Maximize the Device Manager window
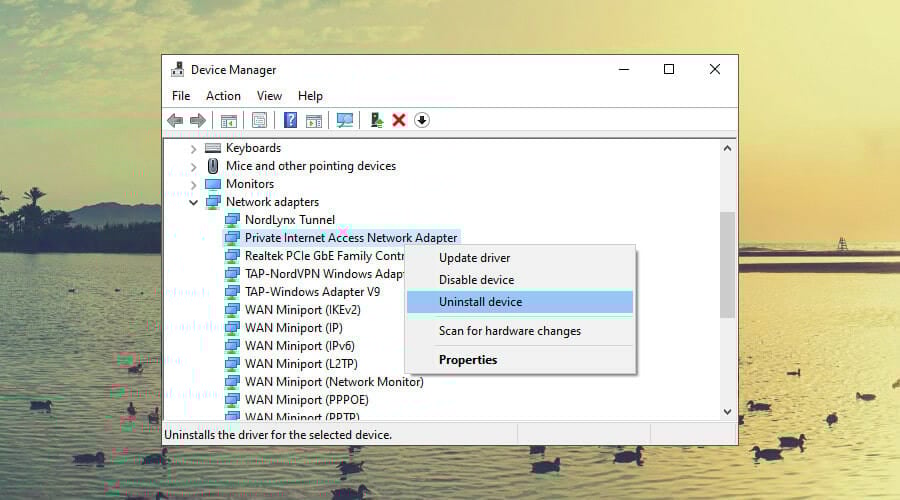 [x=669, y=69]
